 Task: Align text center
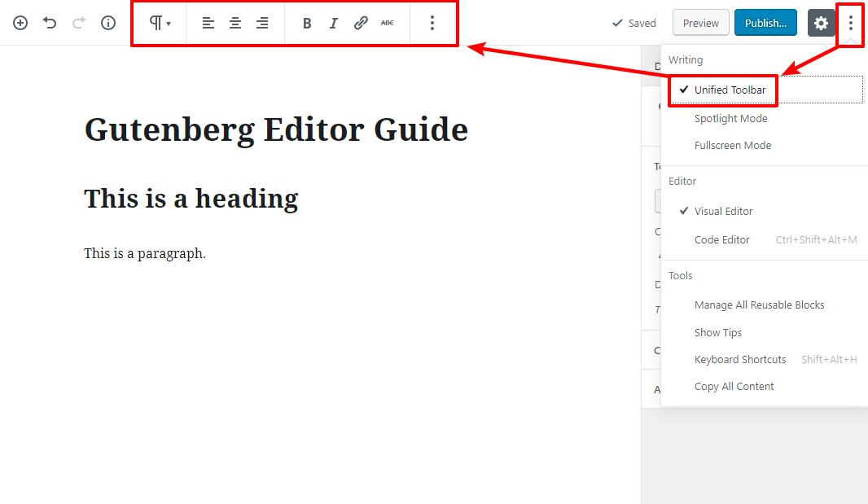[235, 23]
